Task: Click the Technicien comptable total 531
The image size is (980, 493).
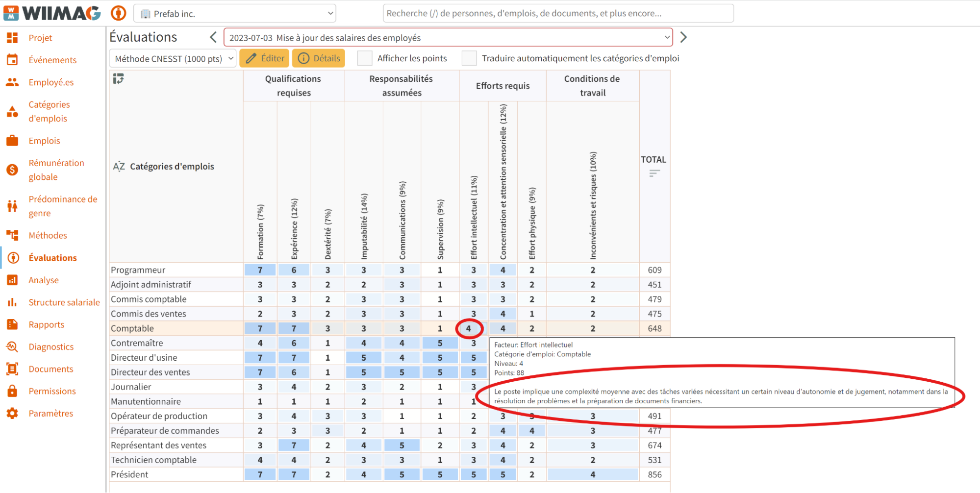Action: [x=654, y=460]
